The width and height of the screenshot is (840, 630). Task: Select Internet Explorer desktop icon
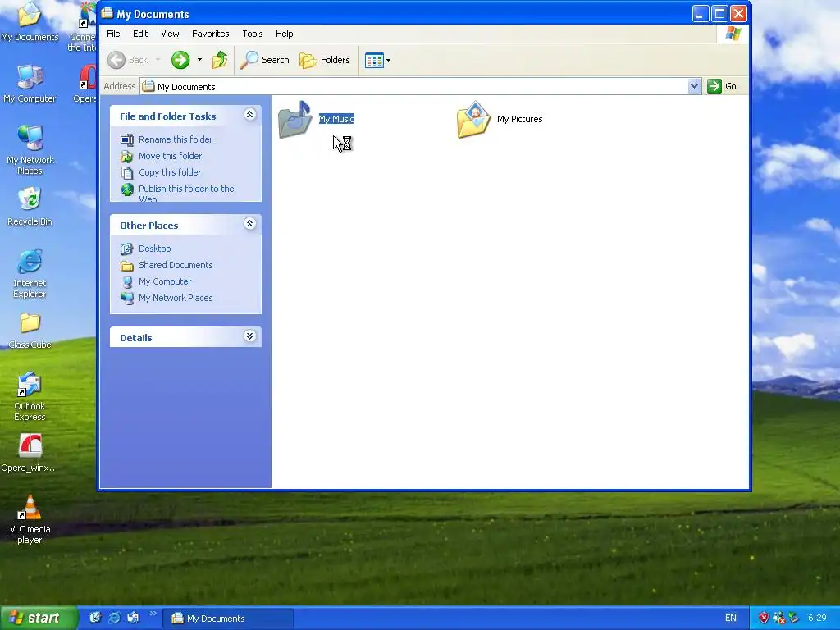pos(30,273)
